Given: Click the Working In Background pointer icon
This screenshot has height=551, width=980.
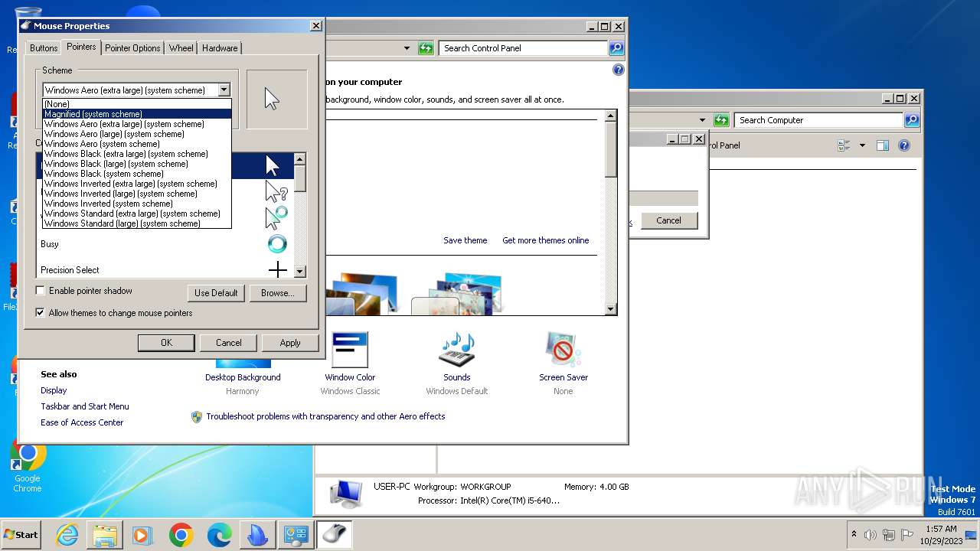Looking at the screenshot, I should pos(276,217).
